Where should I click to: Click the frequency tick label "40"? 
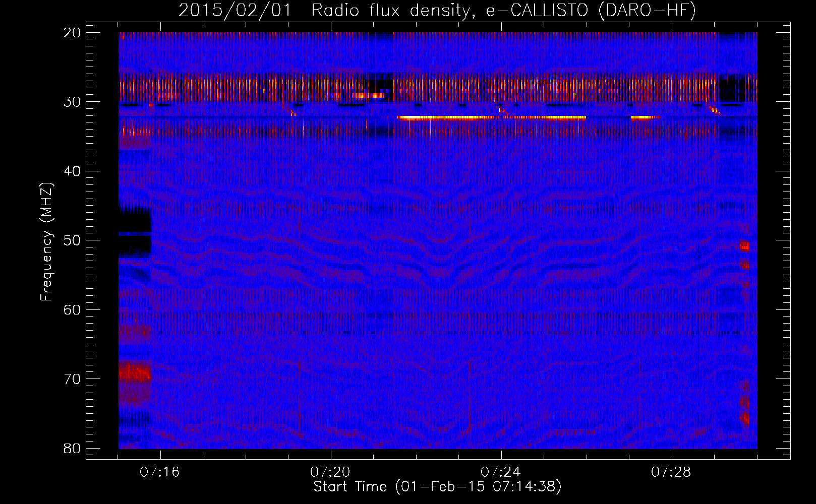coord(73,171)
